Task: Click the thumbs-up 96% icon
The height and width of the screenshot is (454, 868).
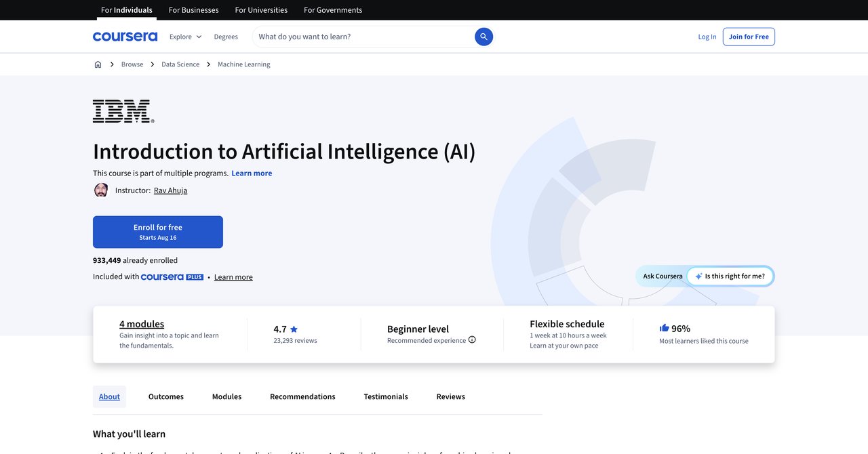Action: pyautogui.click(x=664, y=328)
